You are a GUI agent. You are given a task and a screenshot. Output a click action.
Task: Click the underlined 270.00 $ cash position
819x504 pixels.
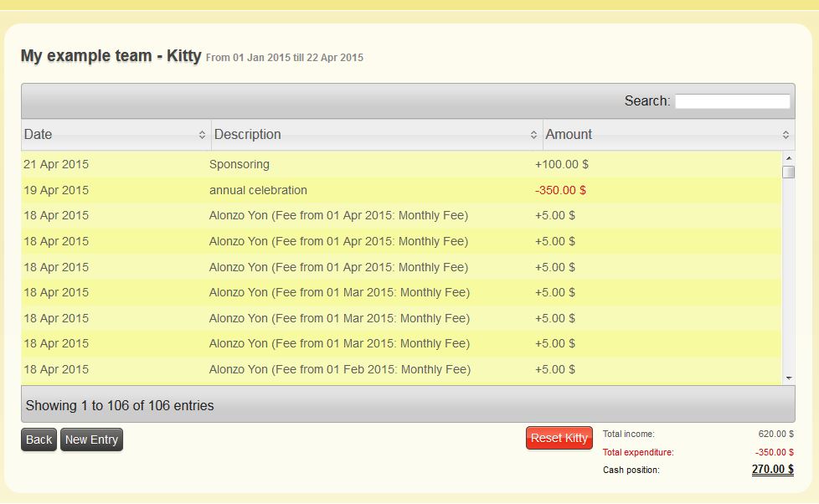click(772, 470)
